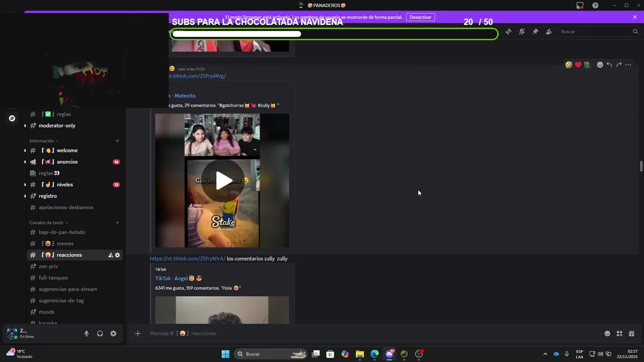Screen dimensions: 644x362
Task: Open Discover servers compass icon
Action: [x=12, y=119]
